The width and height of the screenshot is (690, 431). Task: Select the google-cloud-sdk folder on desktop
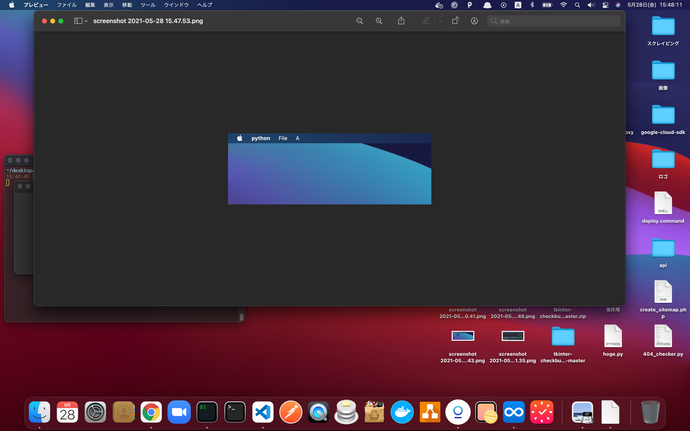663,120
